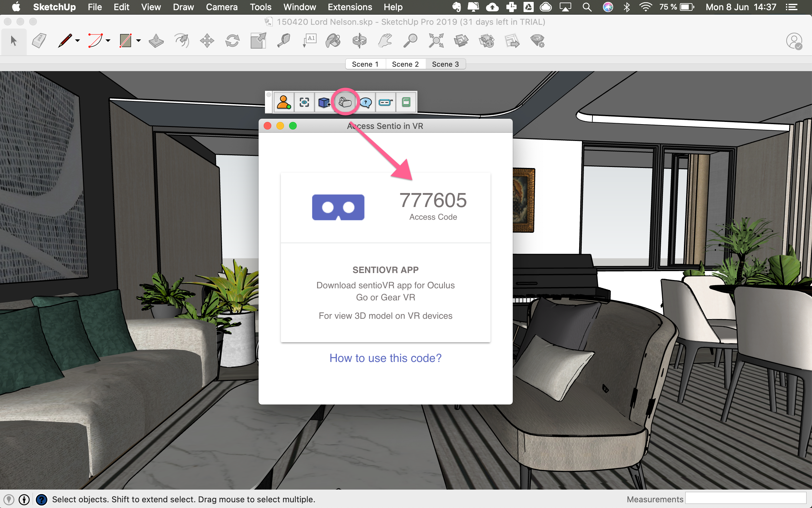This screenshot has height=508, width=812.
Task: Open the Extensions menu
Action: click(349, 7)
